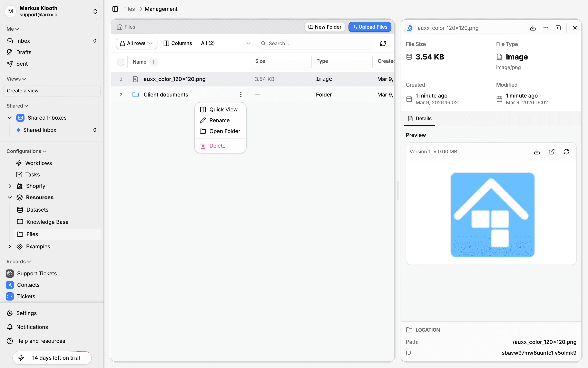Expand the Shopify item
The width and height of the screenshot is (588, 368).
tap(10, 186)
